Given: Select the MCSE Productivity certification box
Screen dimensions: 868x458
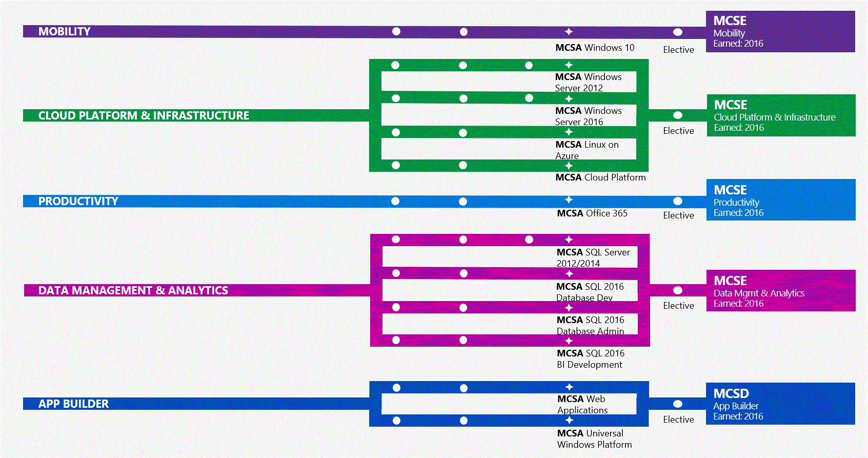Looking at the screenshot, I should [780, 200].
